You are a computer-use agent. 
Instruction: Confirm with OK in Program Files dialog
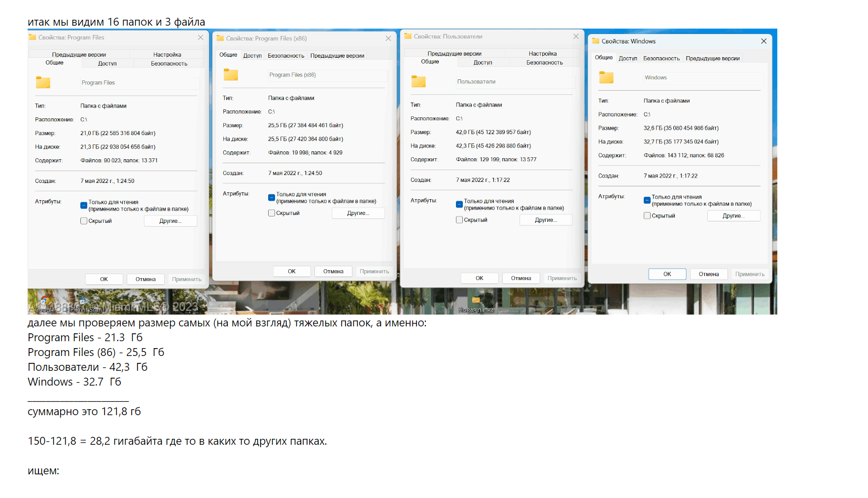[x=104, y=279]
